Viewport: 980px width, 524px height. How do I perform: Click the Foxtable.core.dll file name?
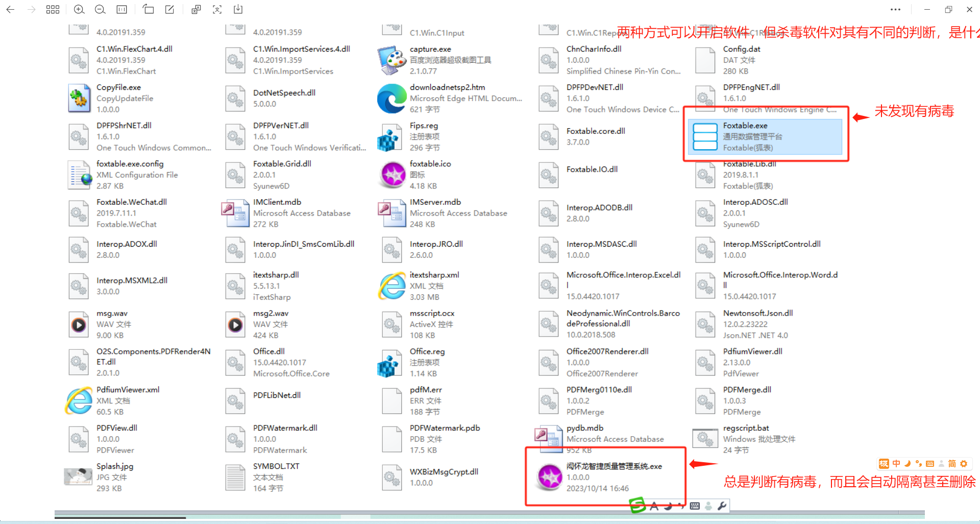click(x=596, y=131)
